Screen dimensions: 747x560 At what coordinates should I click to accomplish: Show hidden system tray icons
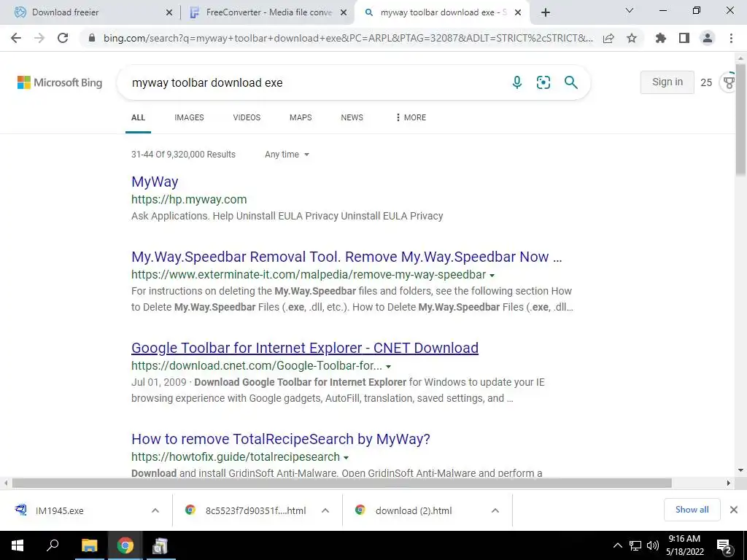coord(617,545)
